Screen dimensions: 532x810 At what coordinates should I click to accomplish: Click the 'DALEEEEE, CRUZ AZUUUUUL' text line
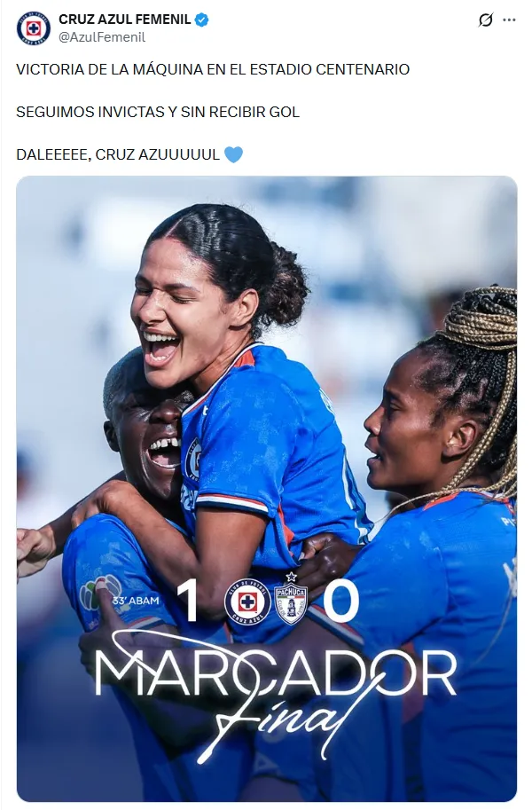(x=118, y=154)
